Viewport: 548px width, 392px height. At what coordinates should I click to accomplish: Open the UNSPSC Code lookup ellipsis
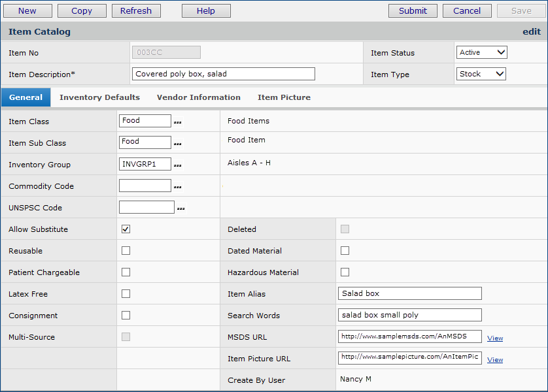[x=180, y=208]
